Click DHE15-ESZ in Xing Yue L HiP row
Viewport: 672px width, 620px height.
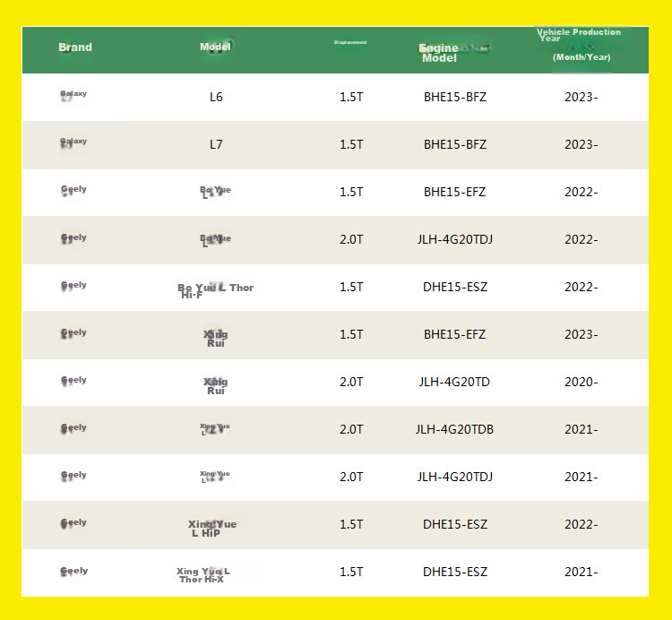click(x=455, y=525)
